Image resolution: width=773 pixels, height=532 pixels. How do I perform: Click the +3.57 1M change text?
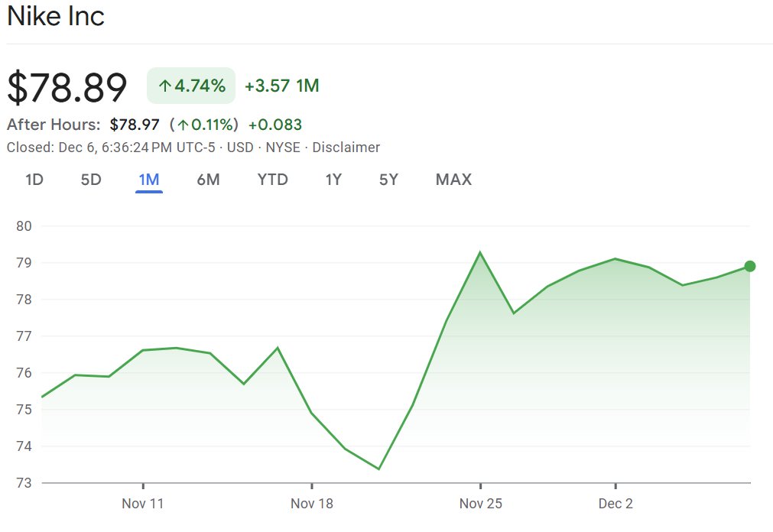click(282, 86)
